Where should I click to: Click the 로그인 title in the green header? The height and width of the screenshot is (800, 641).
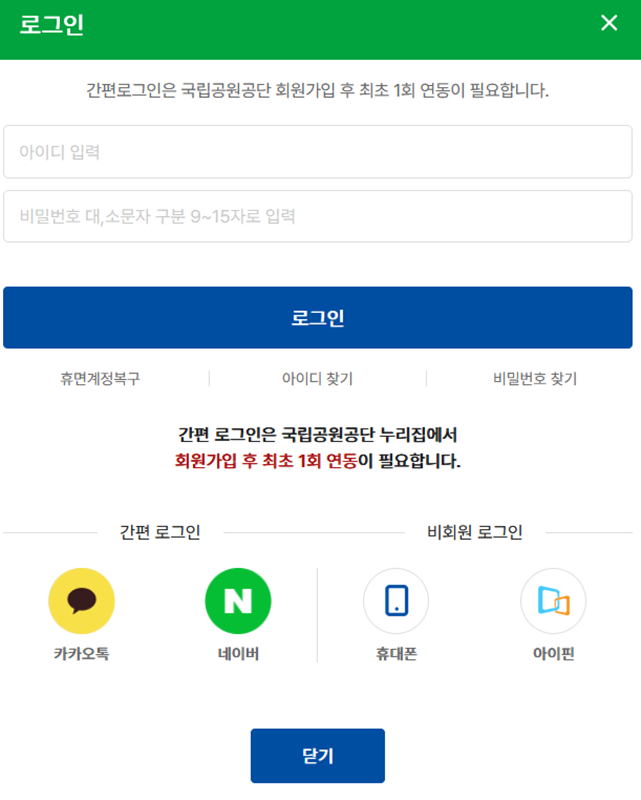pyautogui.click(x=52, y=24)
